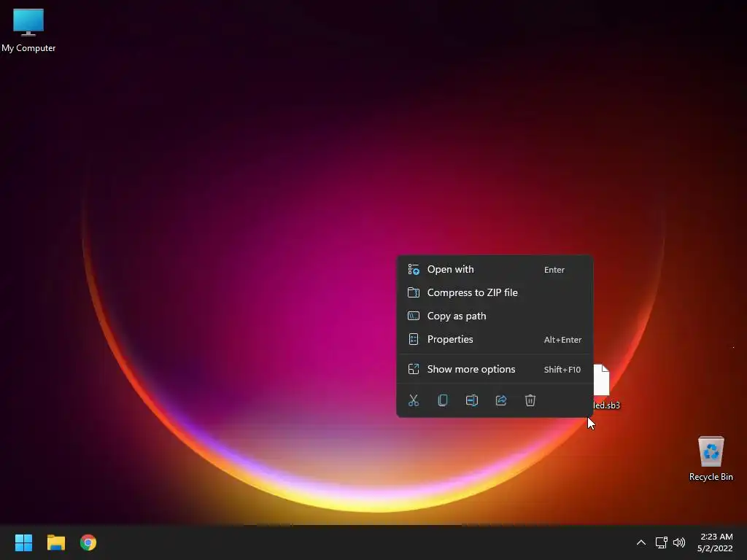Open File Explorer from the taskbar
Screen dimensions: 747x560
coord(55,542)
